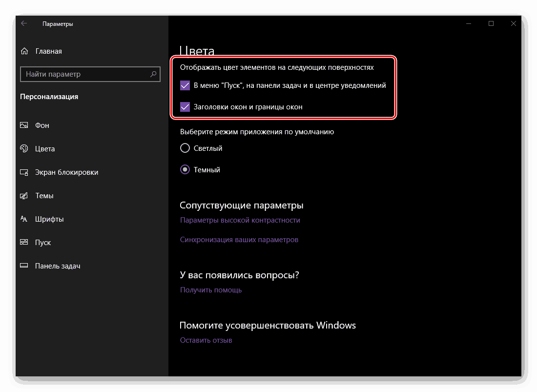Click the Получить помощь link

pos(211,290)
